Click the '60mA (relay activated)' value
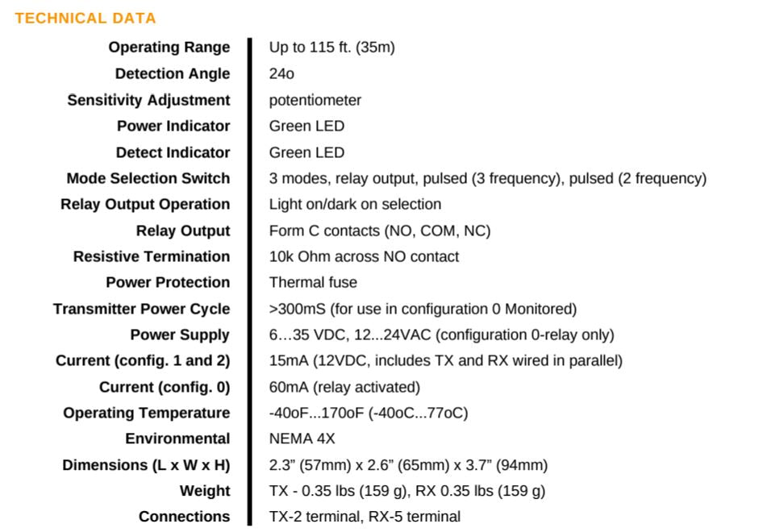767x532 pixels. coord(344,387)
